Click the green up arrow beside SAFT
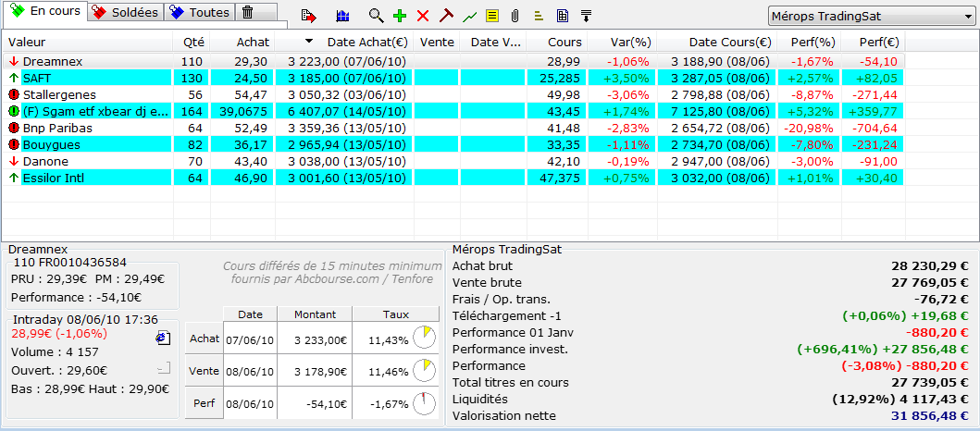The height and width of the screenshot is (431, 980). (x=14, y=78)
